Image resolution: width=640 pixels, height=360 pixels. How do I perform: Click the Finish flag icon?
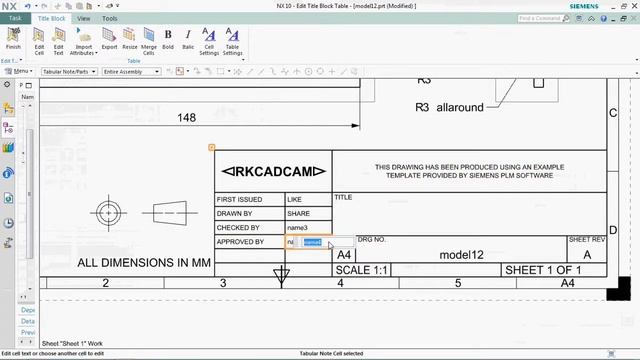[13, 35]
